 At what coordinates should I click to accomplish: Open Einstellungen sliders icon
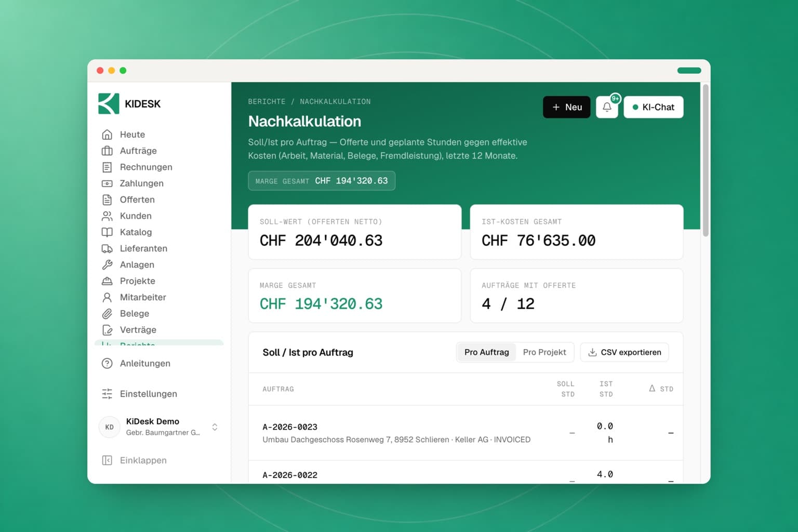point(107,394)
